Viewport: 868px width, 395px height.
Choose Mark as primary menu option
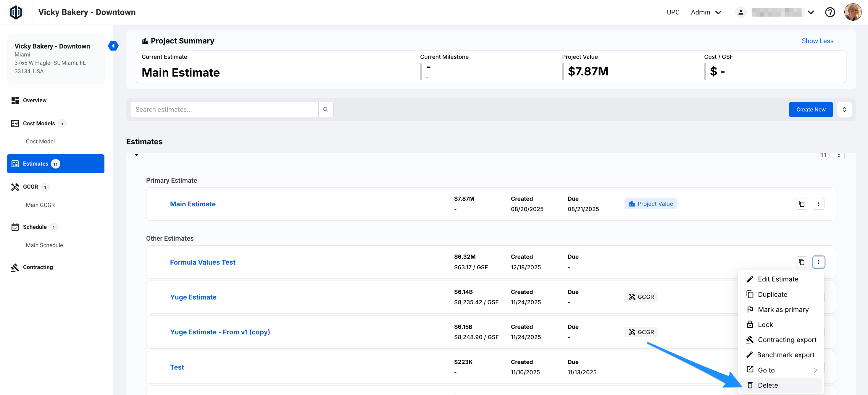coord(783,310)
